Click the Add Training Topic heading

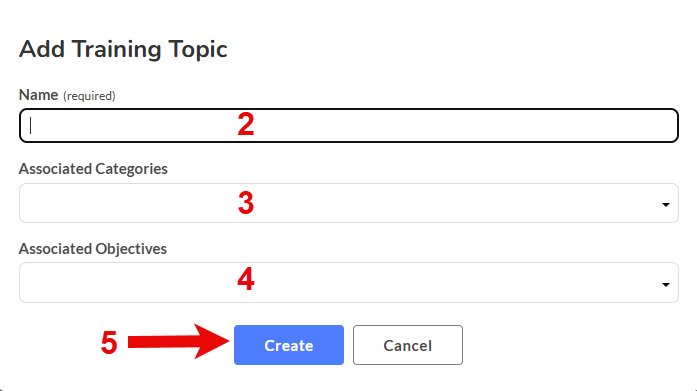pyautogui.click(x=123, y=49)
